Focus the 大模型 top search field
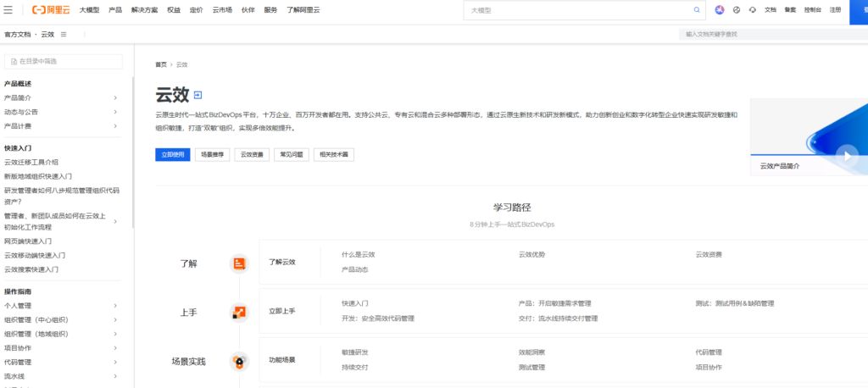The width and height of the screenshot is (868, 388). pyautogui.click(x=578, y=10)
